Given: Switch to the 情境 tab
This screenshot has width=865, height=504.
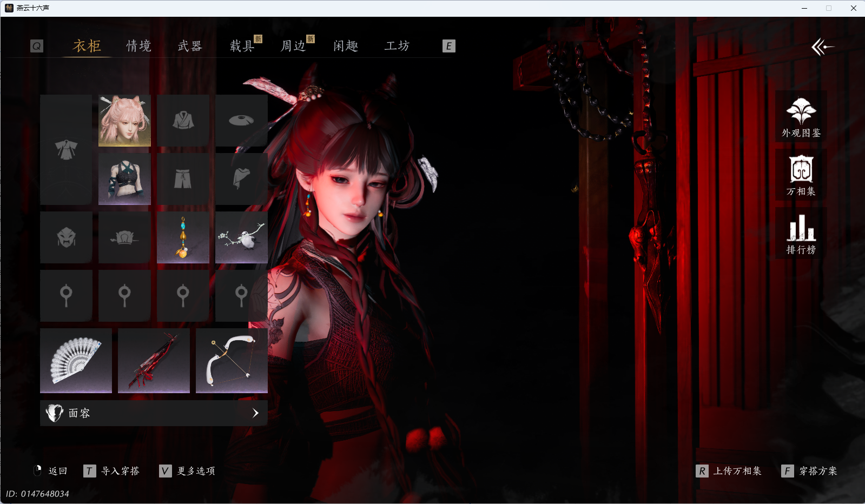Looking at the screenshot, I should tap(138, 47).
